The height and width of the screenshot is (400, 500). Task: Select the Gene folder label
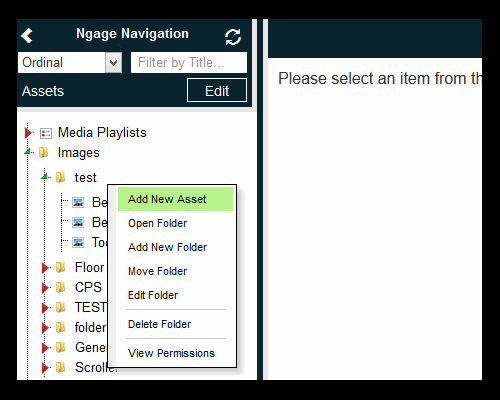click(91, 347)
